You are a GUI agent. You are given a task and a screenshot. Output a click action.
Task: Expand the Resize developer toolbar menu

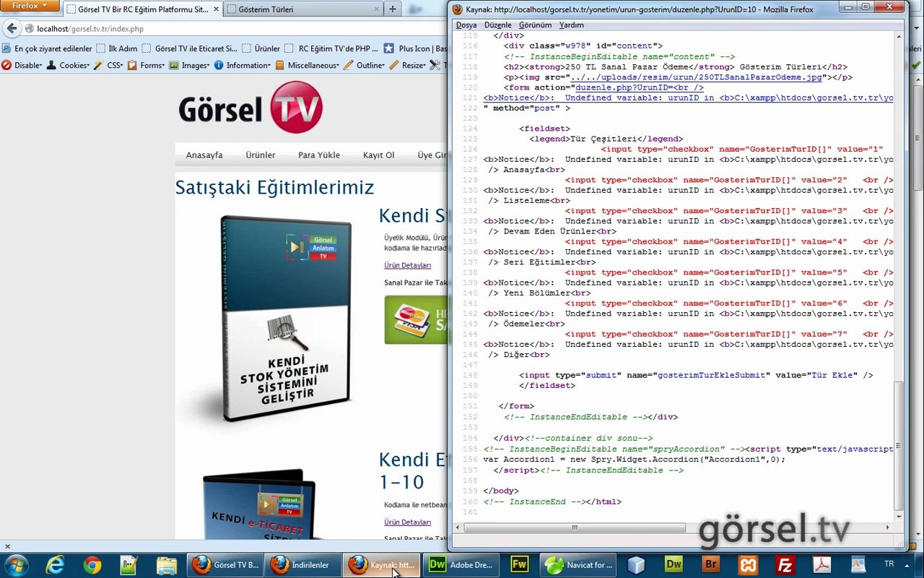coord(408,65)
